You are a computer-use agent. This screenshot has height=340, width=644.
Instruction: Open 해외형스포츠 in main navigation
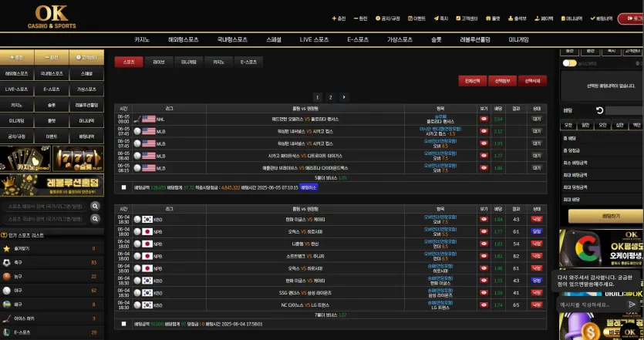click(x=184, y=40)
